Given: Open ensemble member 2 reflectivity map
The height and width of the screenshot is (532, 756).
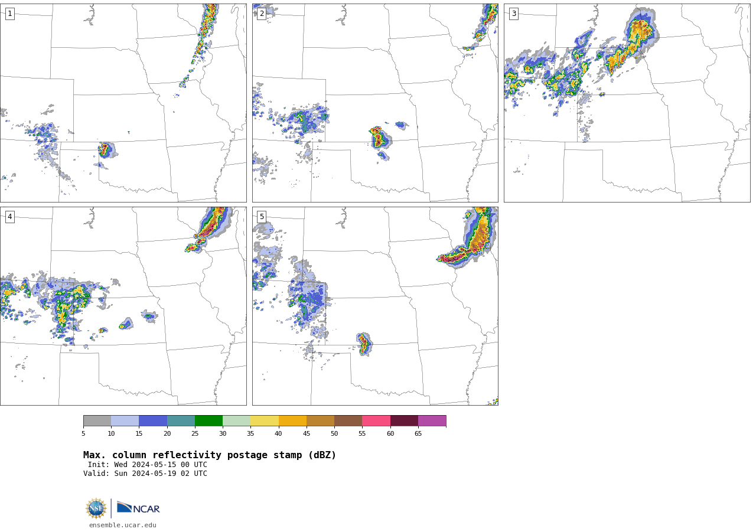Looking at the screenshot, I should click(375, 103).
